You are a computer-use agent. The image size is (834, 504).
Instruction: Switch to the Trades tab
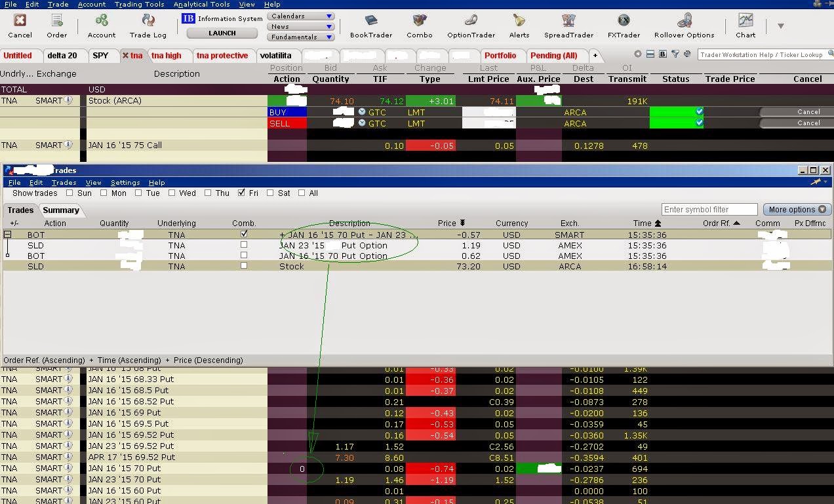pyautogui.click(x=20, y=210)
